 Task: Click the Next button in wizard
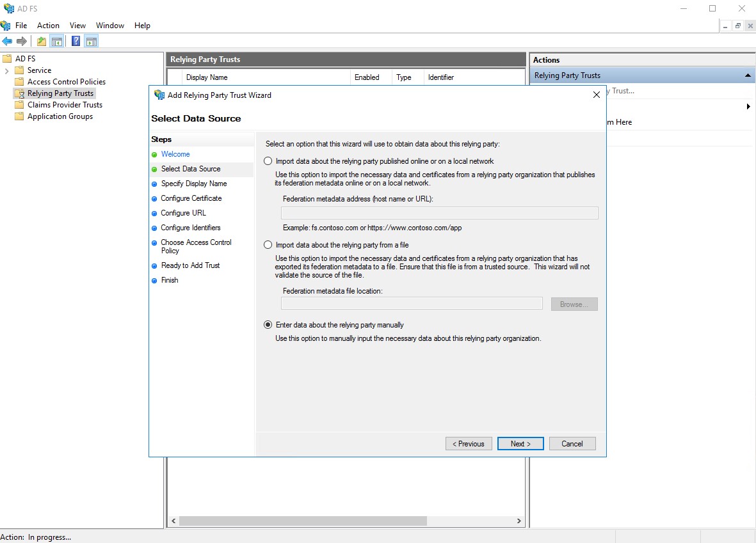[x=520, y=444]
